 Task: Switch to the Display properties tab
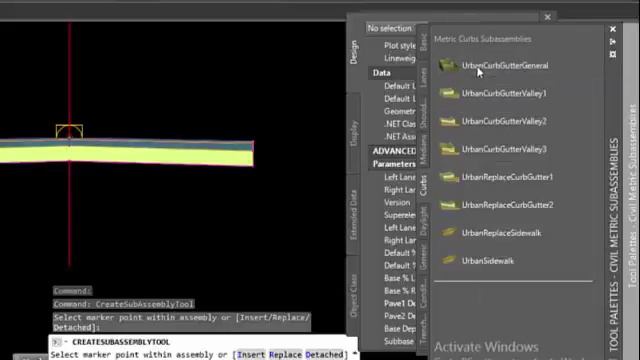click(x=354, y=133)
